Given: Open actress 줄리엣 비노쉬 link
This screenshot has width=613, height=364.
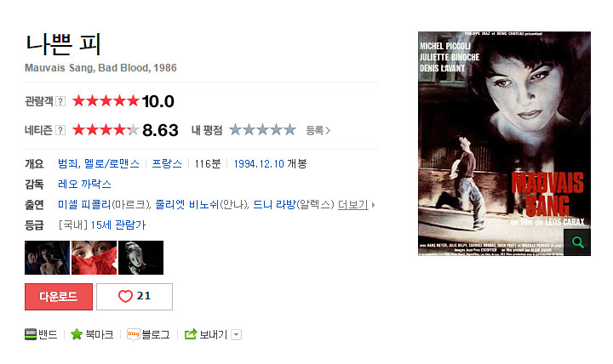Looking at the screenshot, I should pos(186,205).
